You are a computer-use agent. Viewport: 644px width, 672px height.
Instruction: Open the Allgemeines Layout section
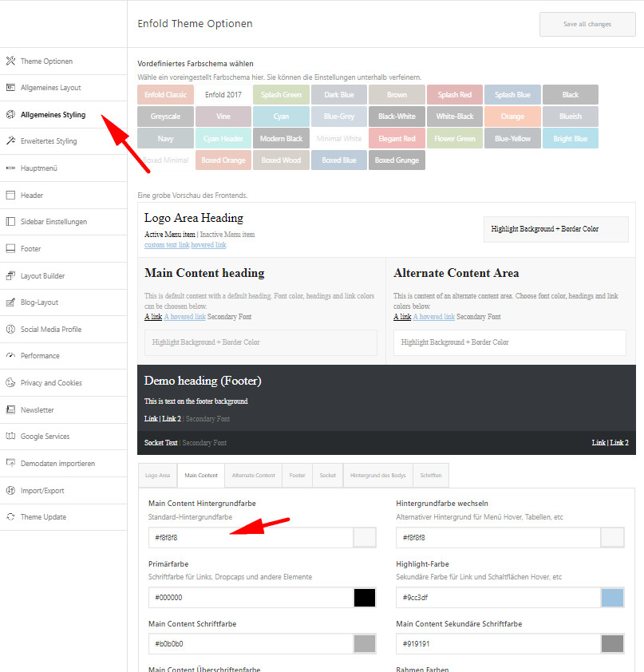click(x=63, y=88)
